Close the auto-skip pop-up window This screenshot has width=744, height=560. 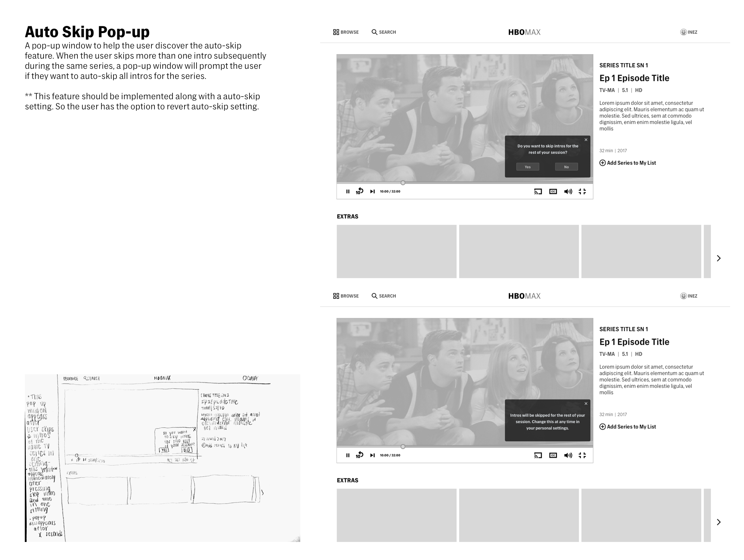click(585, 139)
